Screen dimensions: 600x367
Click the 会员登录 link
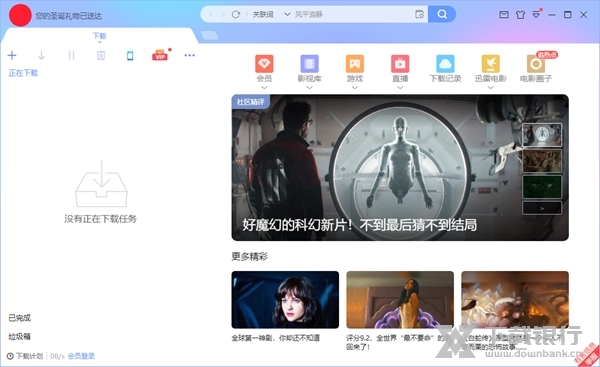point(81,356)
